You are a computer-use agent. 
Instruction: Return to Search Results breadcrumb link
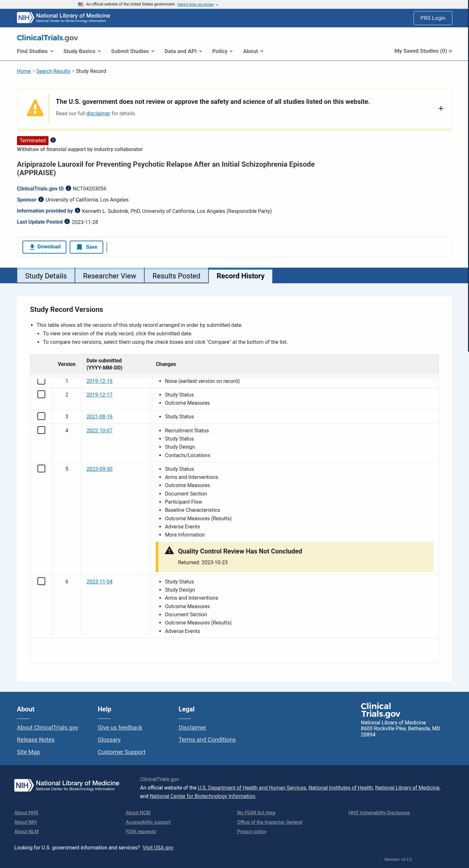click(53, 71)
